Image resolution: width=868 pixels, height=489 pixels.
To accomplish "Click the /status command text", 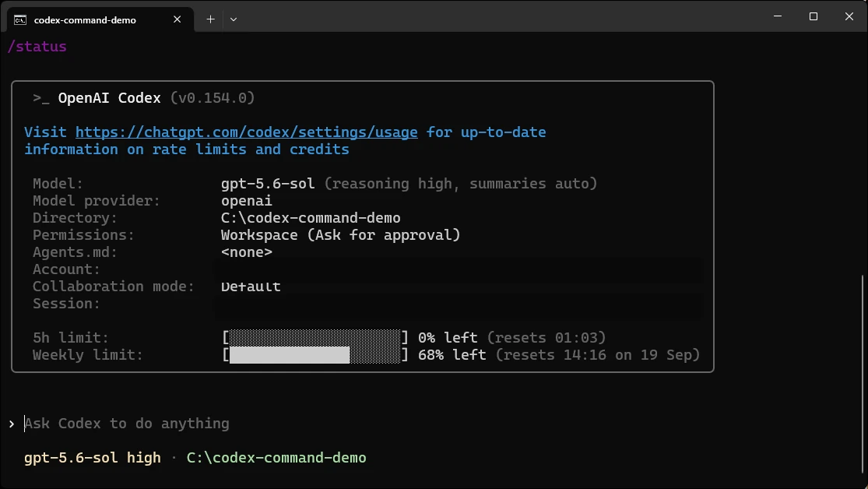I will 37,47.
